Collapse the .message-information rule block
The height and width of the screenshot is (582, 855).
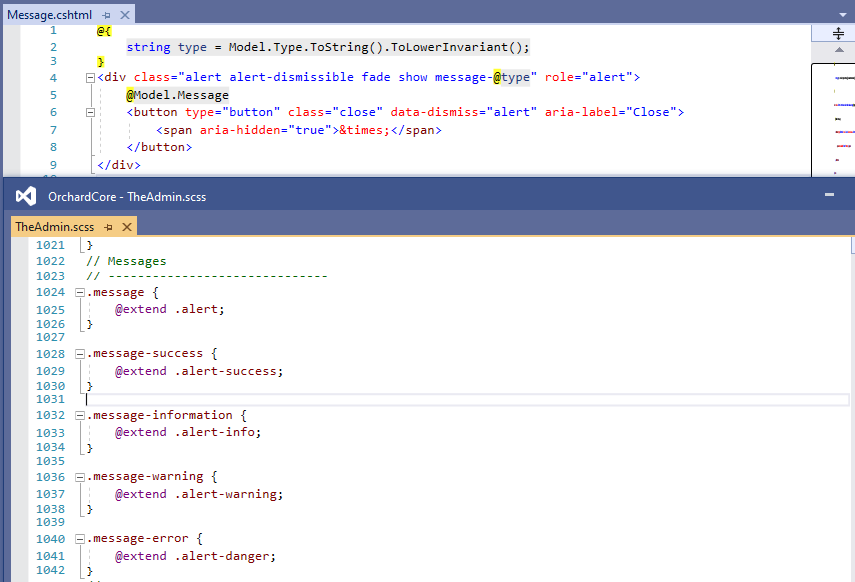tap(80, 416)
